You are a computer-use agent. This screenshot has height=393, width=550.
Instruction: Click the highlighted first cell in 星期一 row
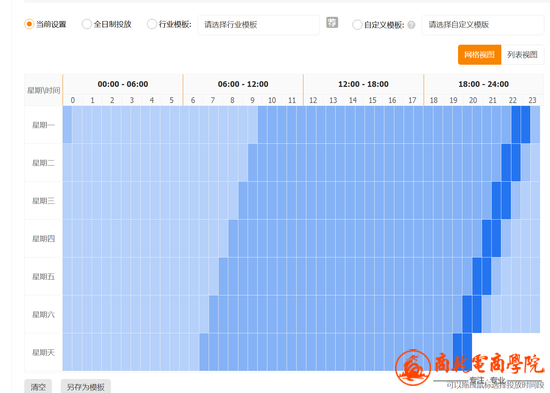point(67,125)
